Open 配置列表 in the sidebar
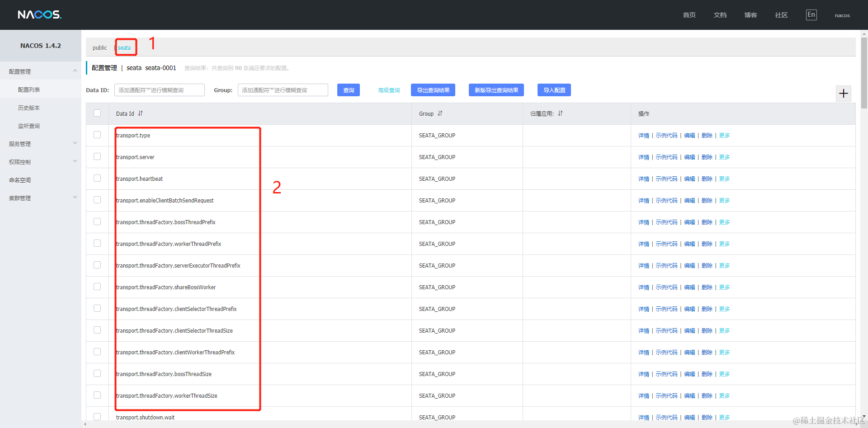 (x=29, y=89)
